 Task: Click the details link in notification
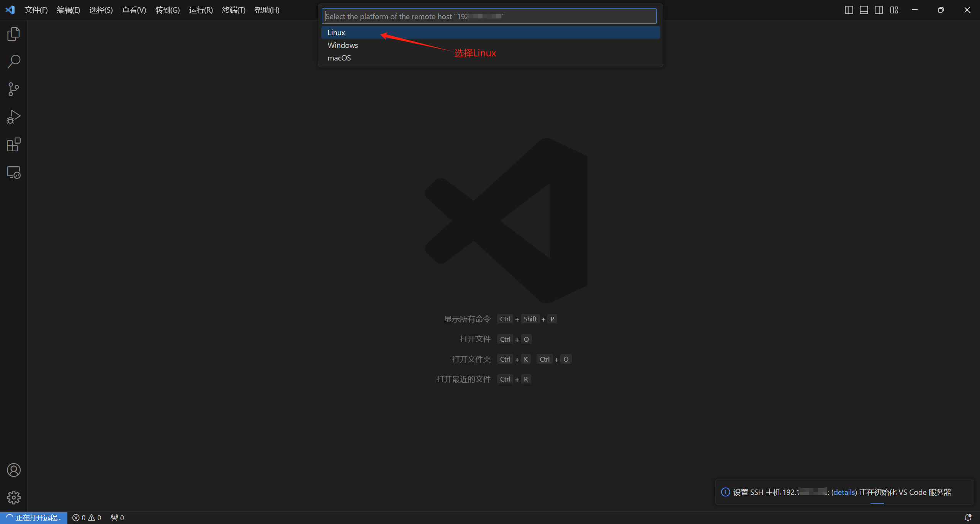pos(844,492)
